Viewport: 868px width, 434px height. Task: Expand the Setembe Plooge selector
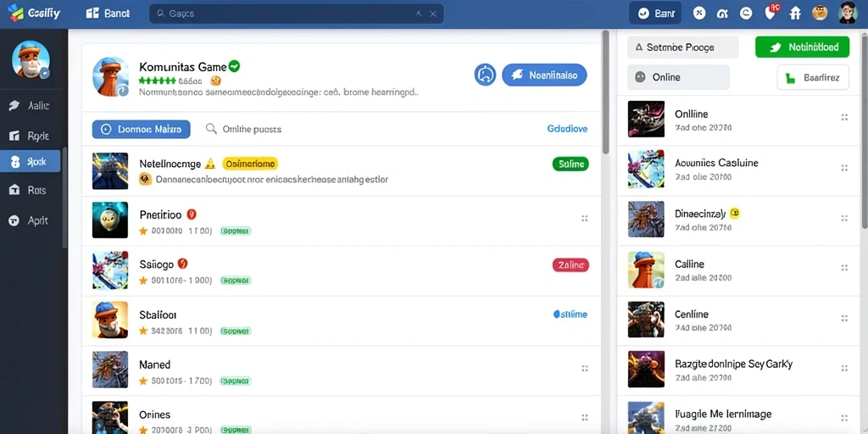[682, 47]
